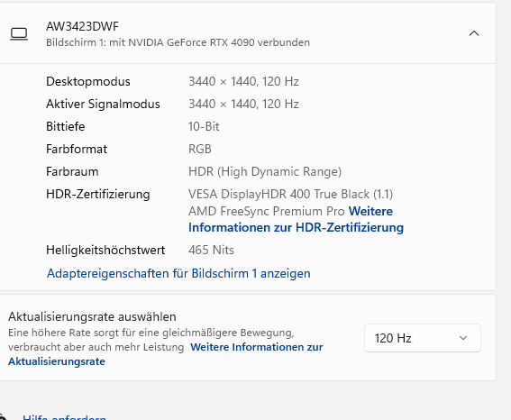Click the Farbraum label

(x=72, y=171)
